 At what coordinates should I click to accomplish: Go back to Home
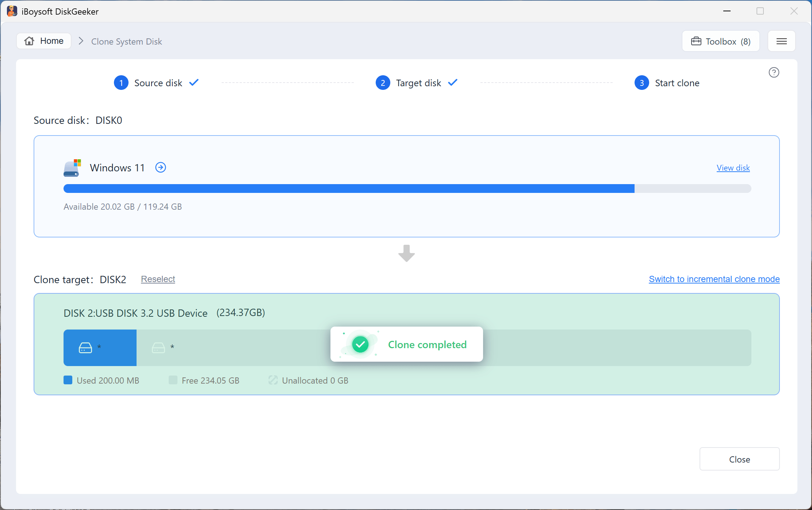coord(44,41)
